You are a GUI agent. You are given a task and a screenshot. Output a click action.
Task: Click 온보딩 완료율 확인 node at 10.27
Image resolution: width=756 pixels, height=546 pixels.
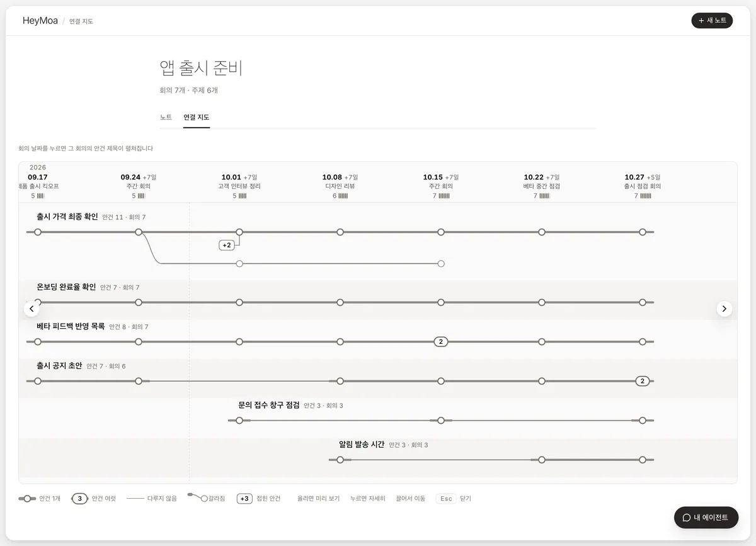coord(643,302)
